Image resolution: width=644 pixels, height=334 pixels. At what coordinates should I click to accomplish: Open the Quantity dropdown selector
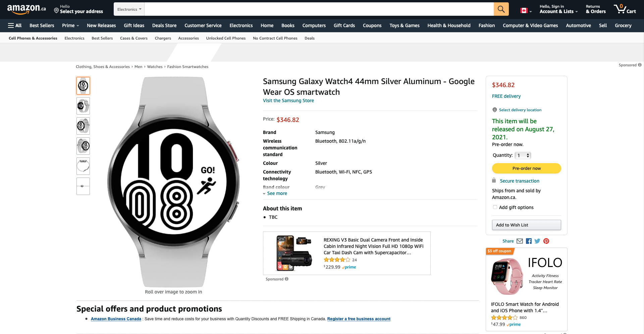click(x=523, y=155)
